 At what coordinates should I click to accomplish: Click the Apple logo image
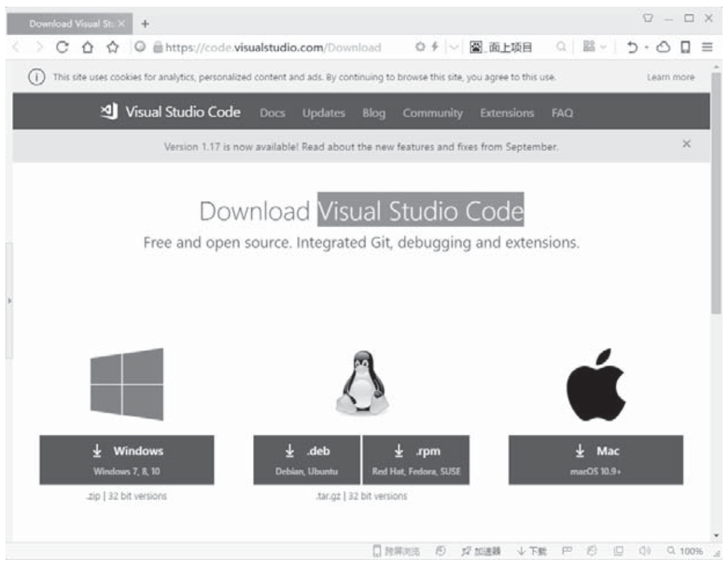596,385
